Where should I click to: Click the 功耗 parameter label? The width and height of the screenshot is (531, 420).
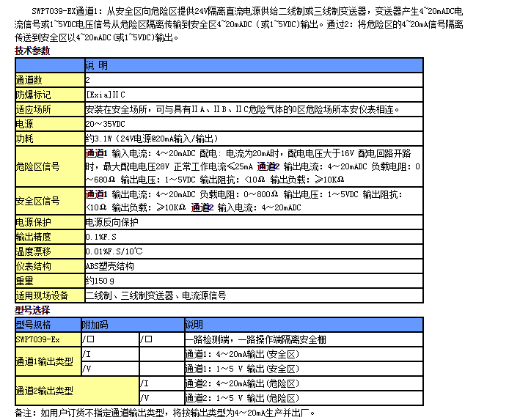pos(25,138)
